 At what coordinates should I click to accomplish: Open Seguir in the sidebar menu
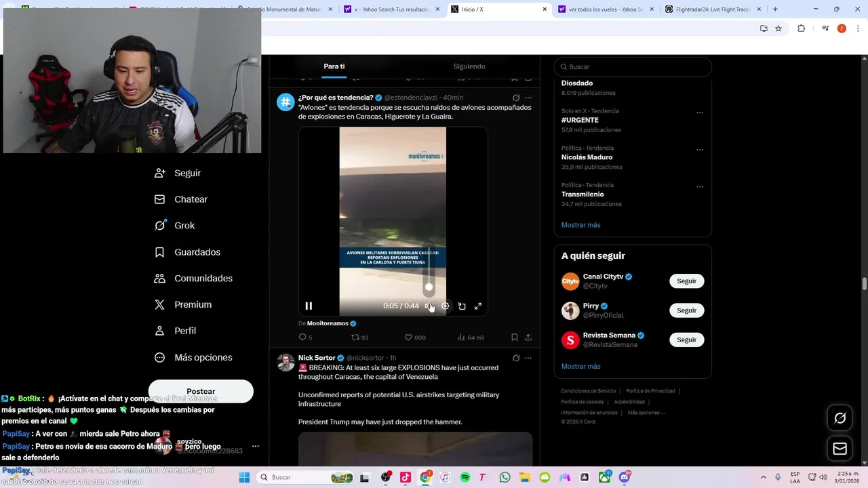(x=178, y=173)
